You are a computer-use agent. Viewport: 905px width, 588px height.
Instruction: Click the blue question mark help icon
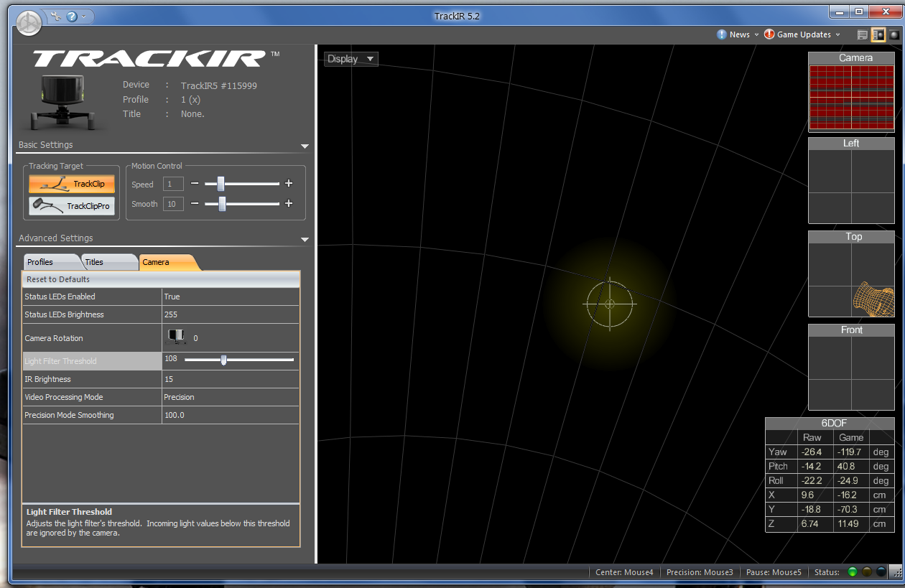click(x=72, y=16)
